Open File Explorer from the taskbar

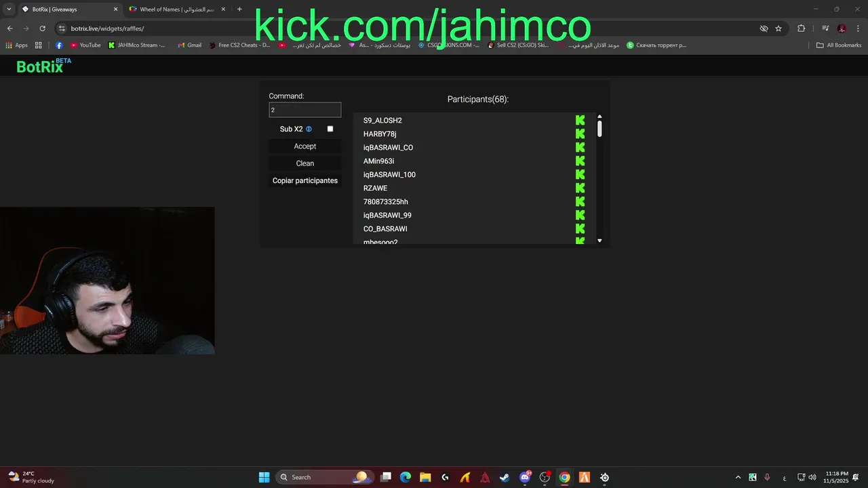tap(425, 477)
